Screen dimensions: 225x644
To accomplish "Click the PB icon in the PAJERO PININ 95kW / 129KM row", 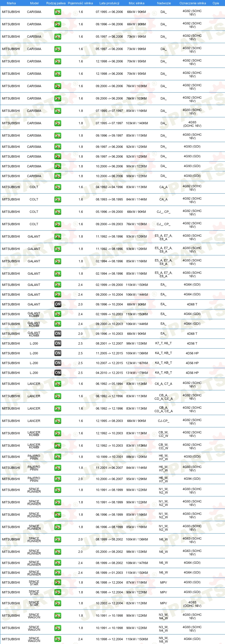I will point(58,479).
